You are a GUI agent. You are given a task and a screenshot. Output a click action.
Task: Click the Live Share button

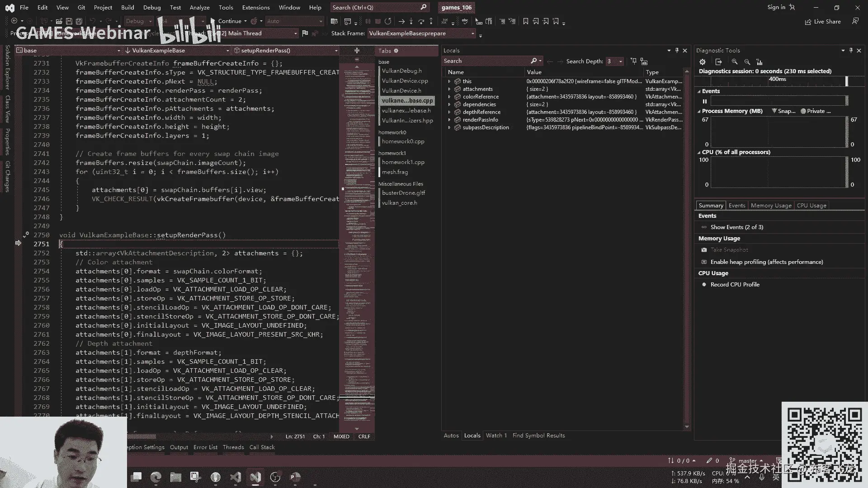823,22
